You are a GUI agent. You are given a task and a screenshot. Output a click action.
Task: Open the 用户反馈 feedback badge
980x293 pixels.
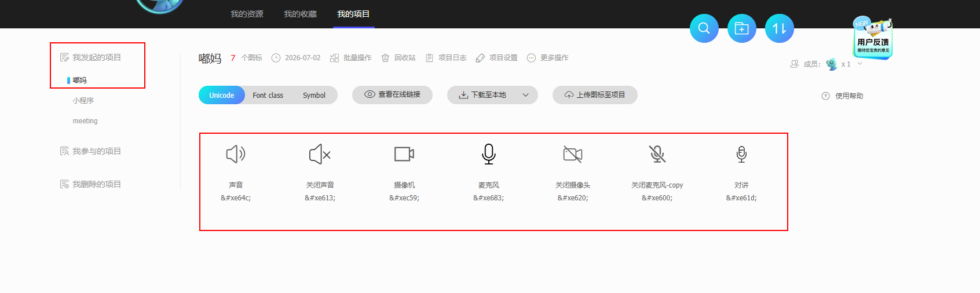[873, 38]
